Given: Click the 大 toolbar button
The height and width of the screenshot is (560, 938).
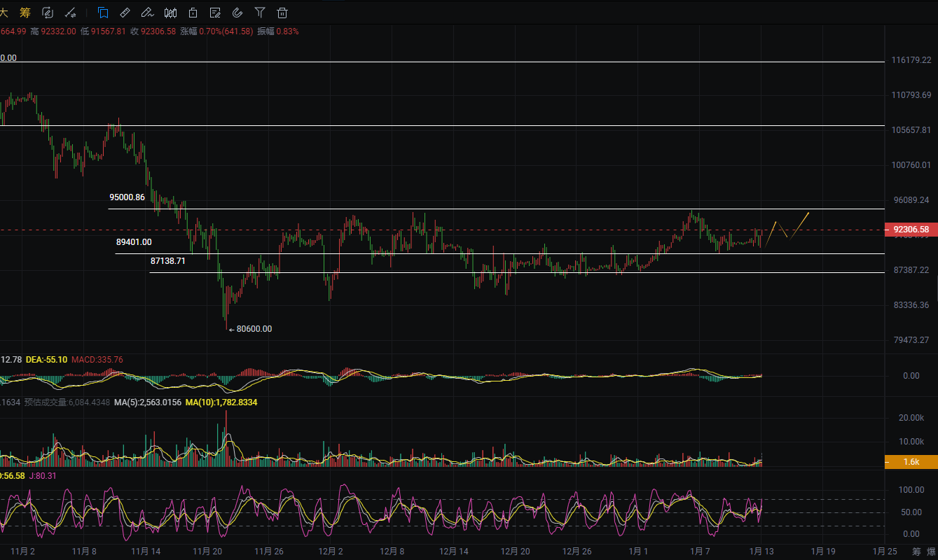Looking at the screenshot, I should pos(4,13).
